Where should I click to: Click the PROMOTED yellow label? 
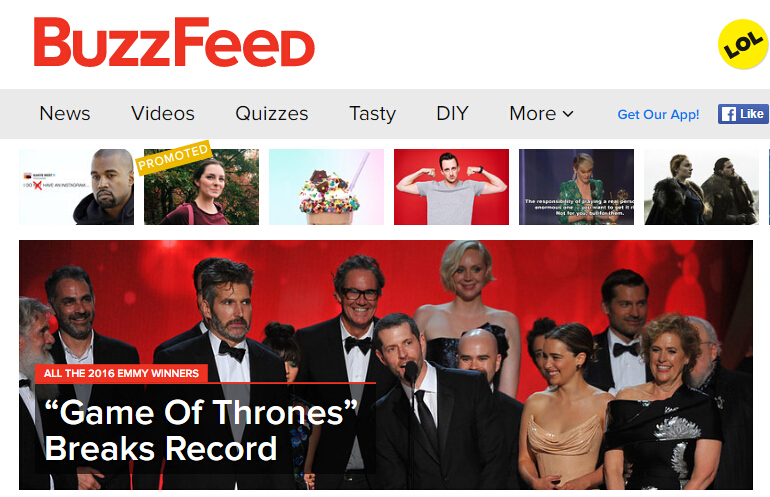(x=173, y=157)
